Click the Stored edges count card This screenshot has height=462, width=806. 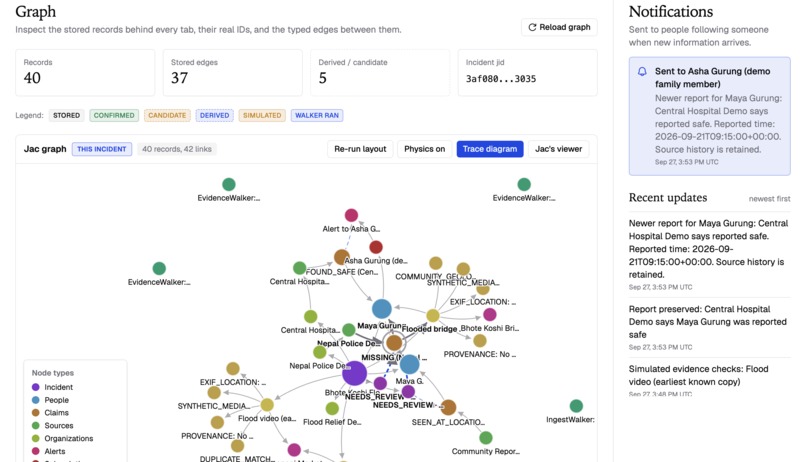(232, 72)
